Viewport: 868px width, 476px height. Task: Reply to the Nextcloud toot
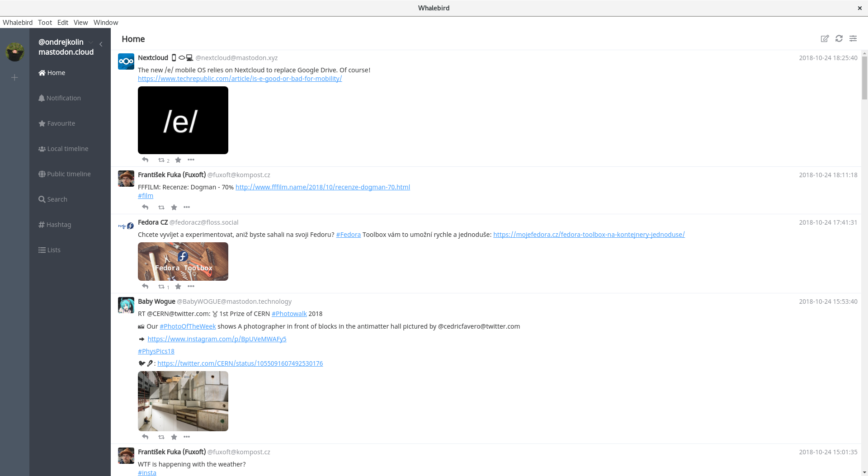point(145,160)
